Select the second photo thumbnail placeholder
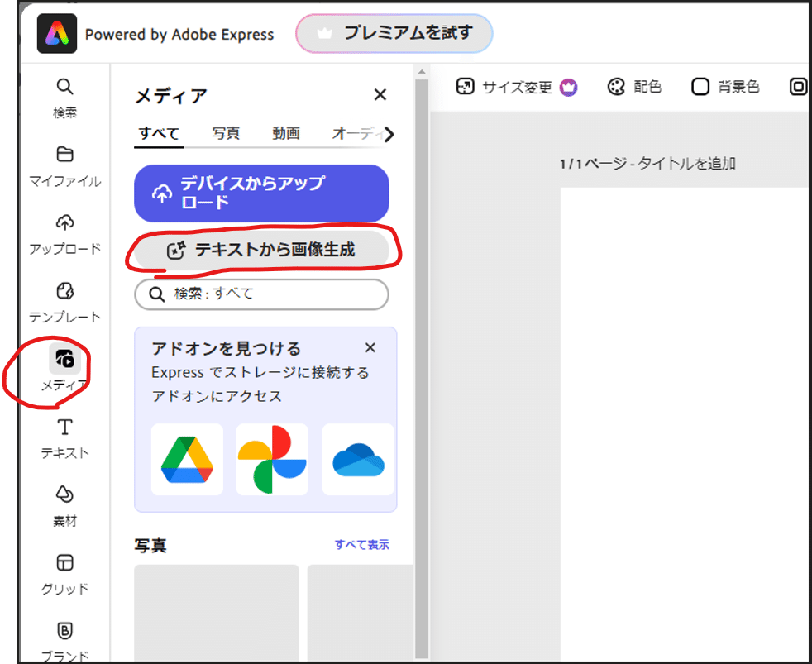 click(x=361, y=612)
